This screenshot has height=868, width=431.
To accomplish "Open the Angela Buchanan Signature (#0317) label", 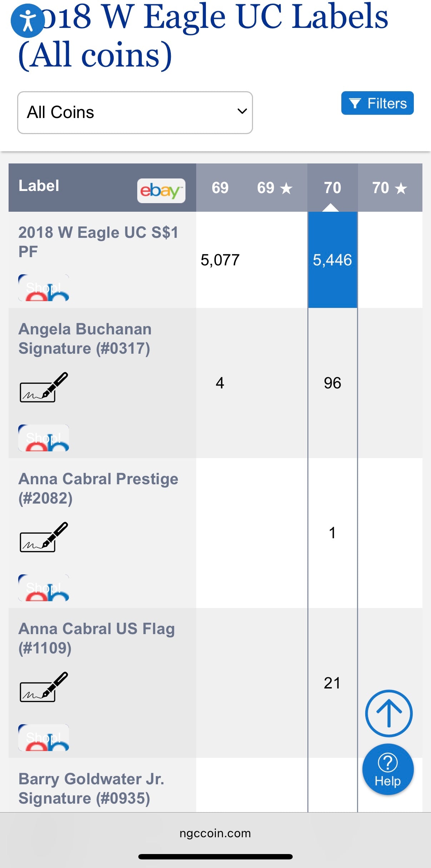I will tap(85, 339).
